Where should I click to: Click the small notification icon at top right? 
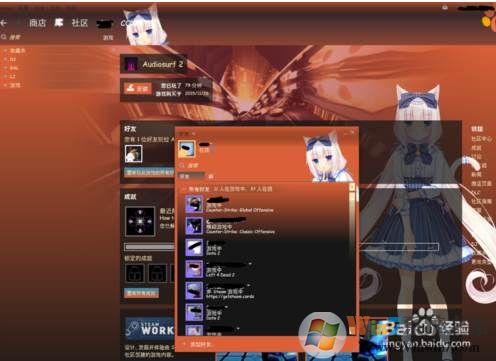(x=445, y=7)
